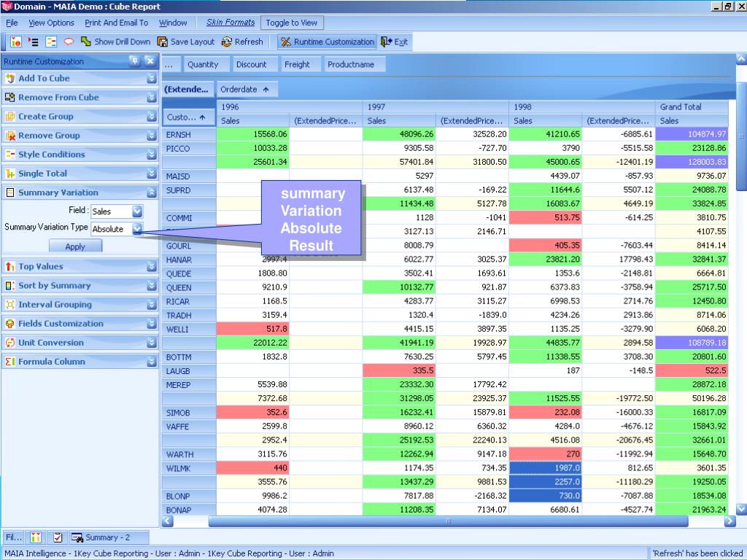Click the first toolbar icon with red marker

pos(16,42)
